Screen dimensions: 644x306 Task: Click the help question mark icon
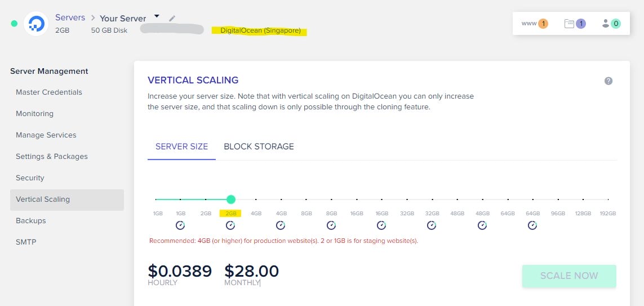(609, 81)
